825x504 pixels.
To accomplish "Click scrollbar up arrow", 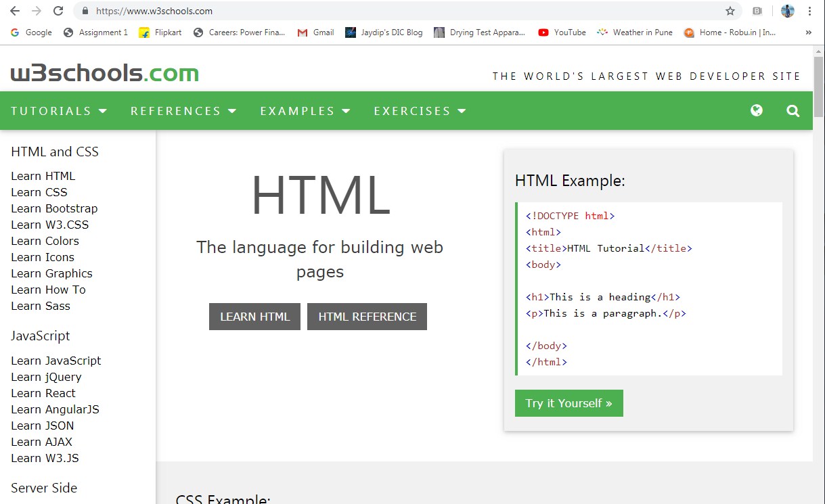I will pyautogui.click(x=819, y=51).
